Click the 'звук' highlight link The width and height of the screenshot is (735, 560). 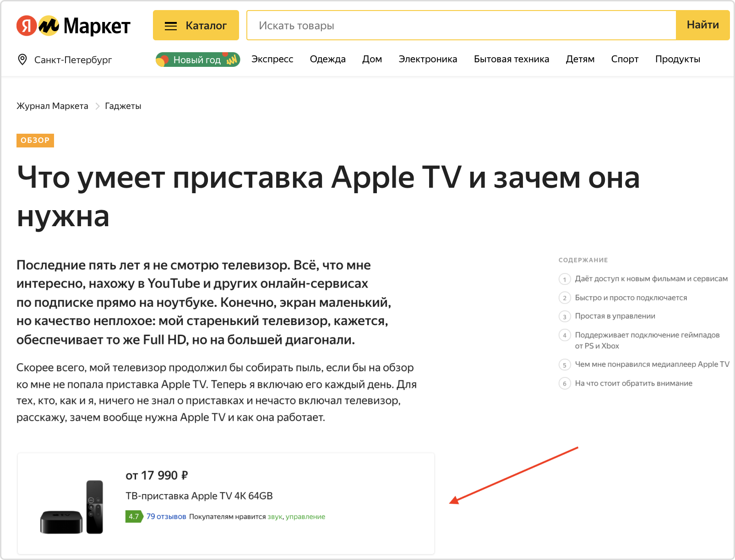275,517
